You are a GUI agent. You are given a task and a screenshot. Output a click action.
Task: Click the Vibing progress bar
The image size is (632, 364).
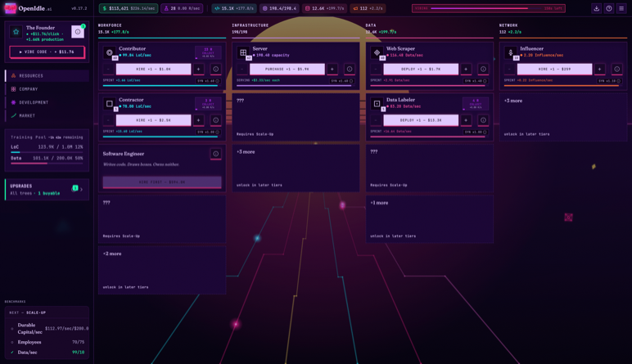(x=489, y=8)
